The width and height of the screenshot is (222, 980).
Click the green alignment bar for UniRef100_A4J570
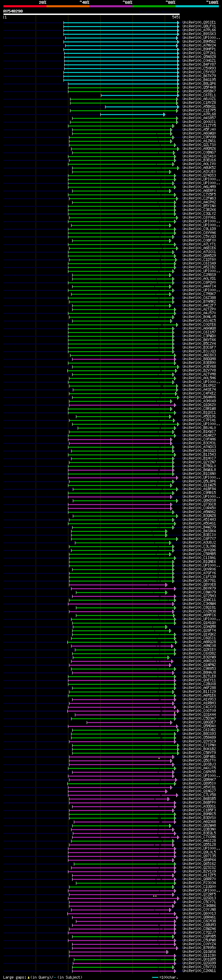[122, 314]
